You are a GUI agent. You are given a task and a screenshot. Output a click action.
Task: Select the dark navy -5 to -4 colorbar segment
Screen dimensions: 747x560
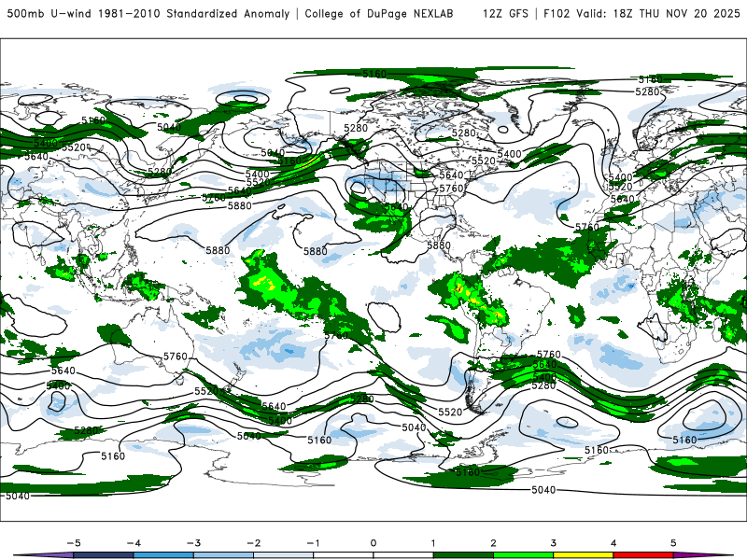click(104, 555)
